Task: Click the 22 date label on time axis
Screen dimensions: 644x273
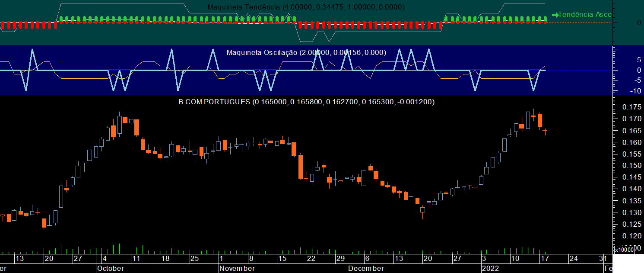Action: pyautogui.click(x=311, y=258)
